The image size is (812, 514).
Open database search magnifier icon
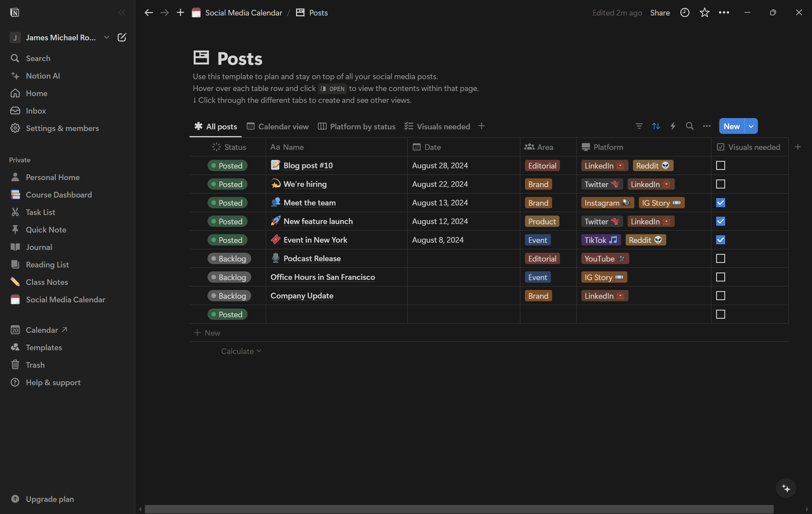coord(690,126)
